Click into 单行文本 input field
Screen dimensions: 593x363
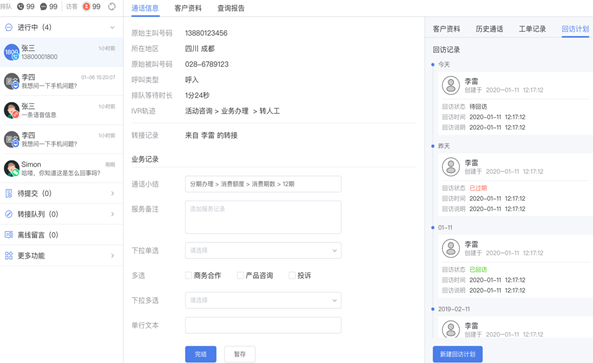pyautogui.click(x=263, y=325)
